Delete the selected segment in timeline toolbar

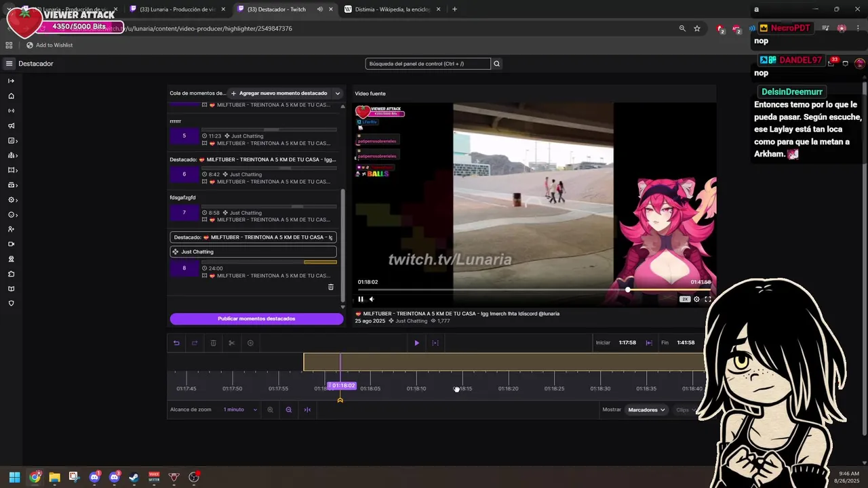[213, 343]
